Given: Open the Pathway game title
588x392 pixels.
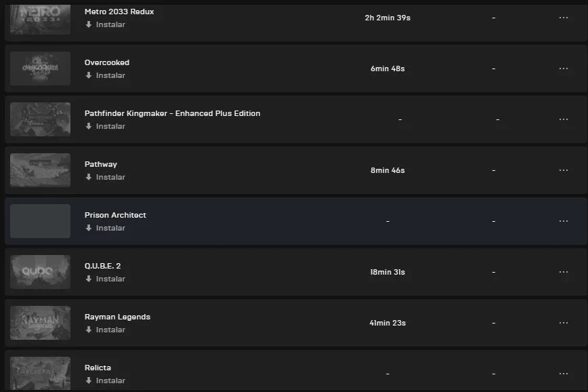Looking at the screenshot, I should 101,164.
